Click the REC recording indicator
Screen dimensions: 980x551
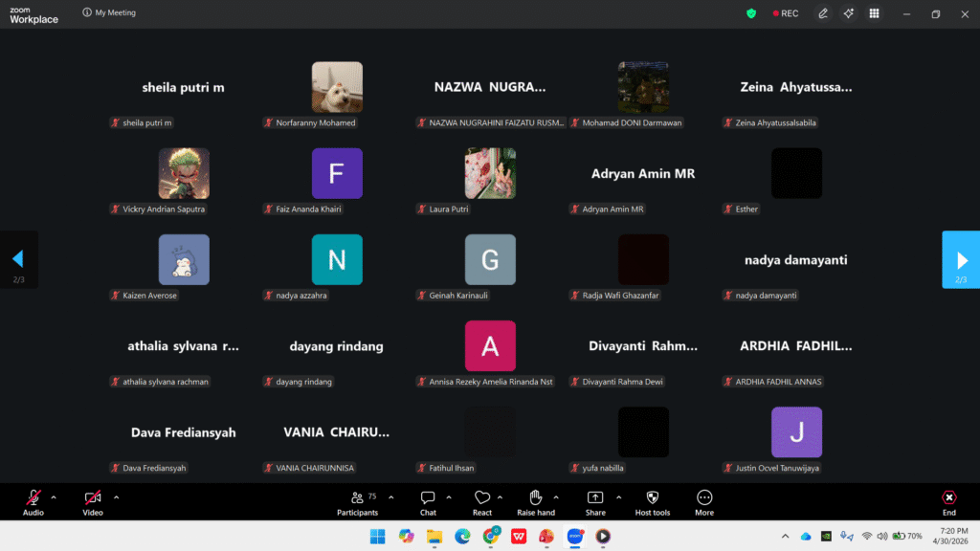(x=786, y=13)
